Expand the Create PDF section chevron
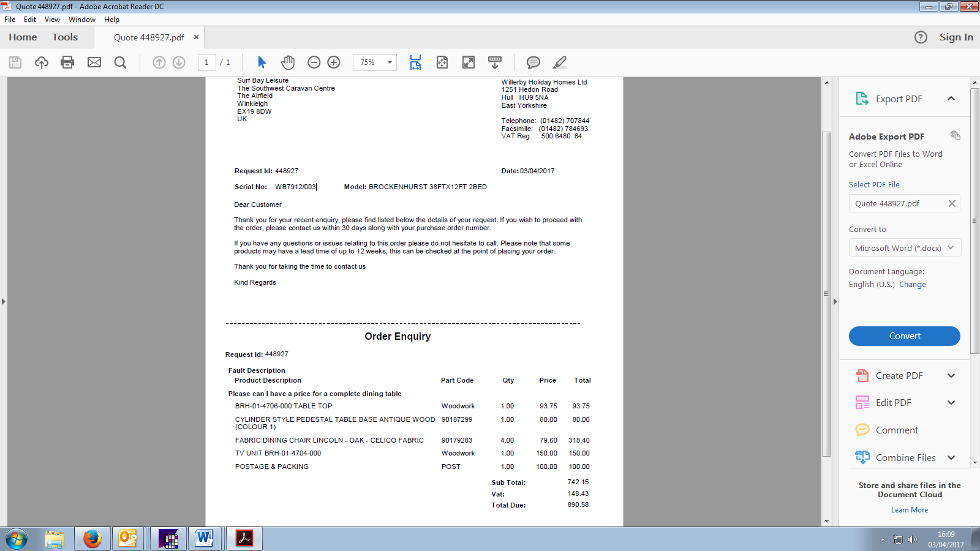The height and width of the screenshot is (551, 980). tap(951, 376)
